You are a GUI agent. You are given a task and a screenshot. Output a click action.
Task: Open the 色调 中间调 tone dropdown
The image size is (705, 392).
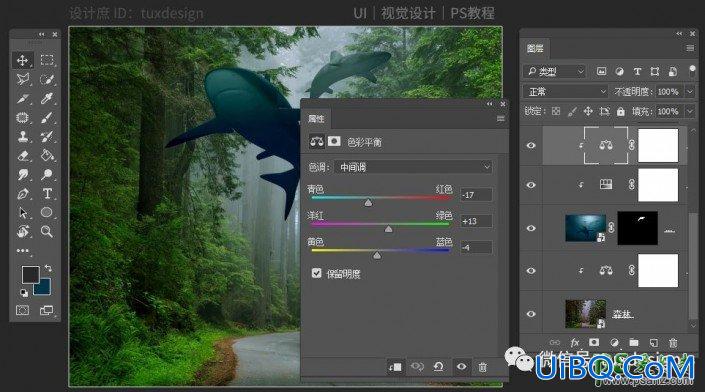pos(413,167)
